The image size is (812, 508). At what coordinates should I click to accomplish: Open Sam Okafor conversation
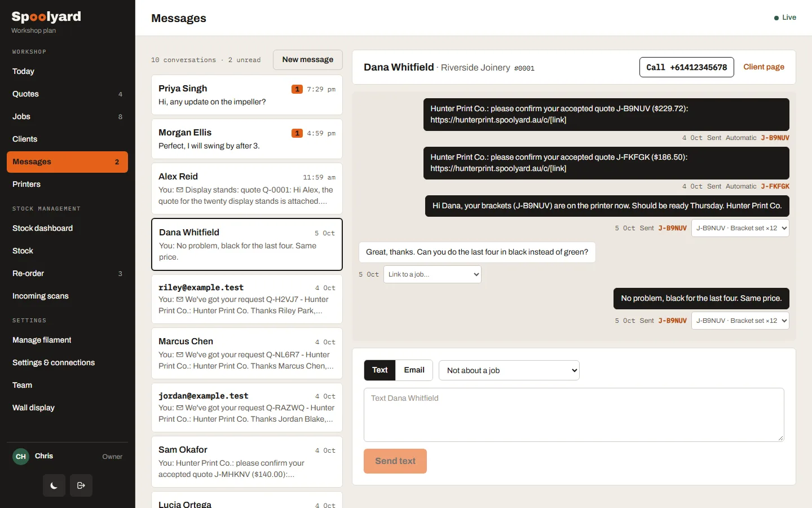click(247, 462)
